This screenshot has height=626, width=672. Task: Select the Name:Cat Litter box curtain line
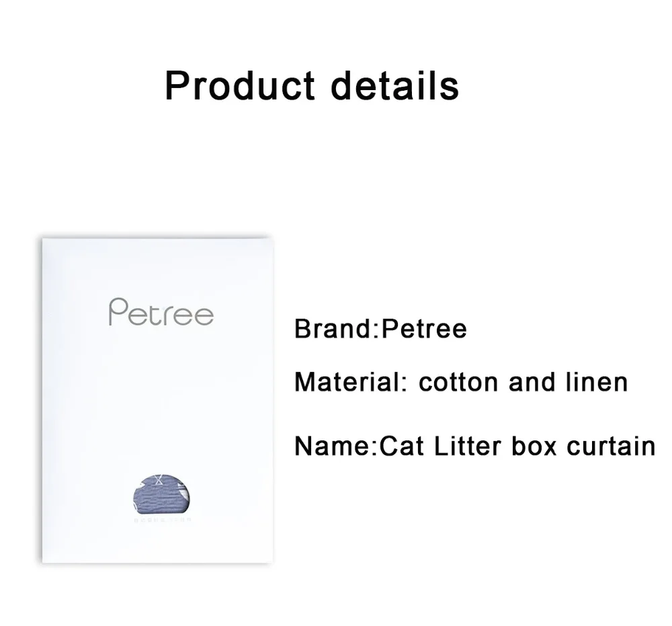474,446
